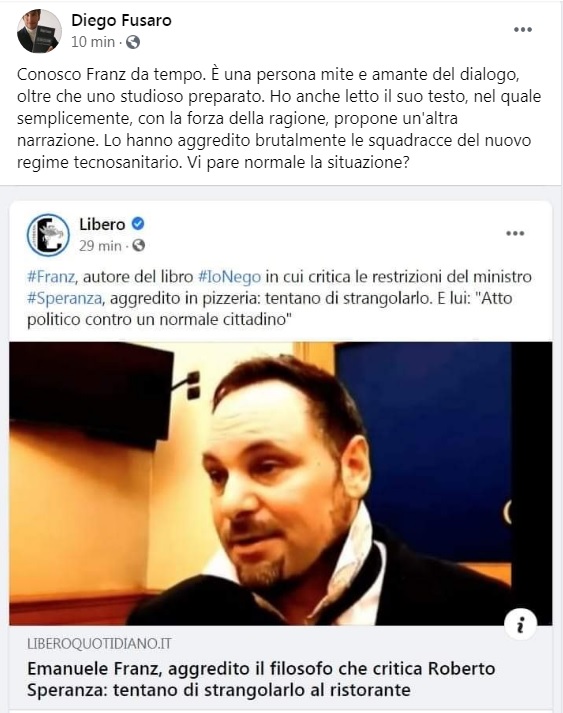Click the info 'i' icon on the article image
Image resolution: width=563 pixels, height=713 pixels.
pos(521,624)
